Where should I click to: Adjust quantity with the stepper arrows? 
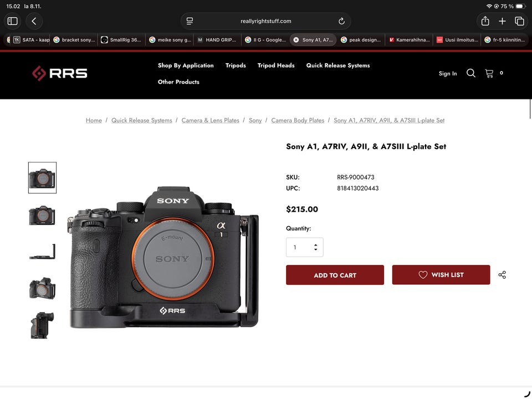coord(315,247)
